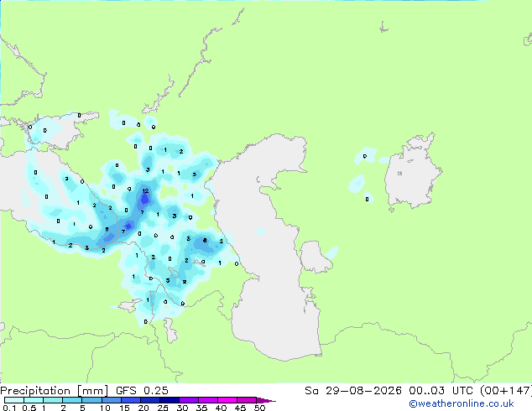532x411 pixels.
Task: Open the weatheronline.co.uk copyright link
Action: click(x=462, y=403)
